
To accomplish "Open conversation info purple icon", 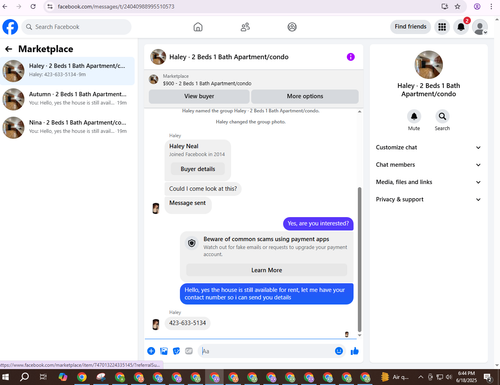I will click(351, 57).
